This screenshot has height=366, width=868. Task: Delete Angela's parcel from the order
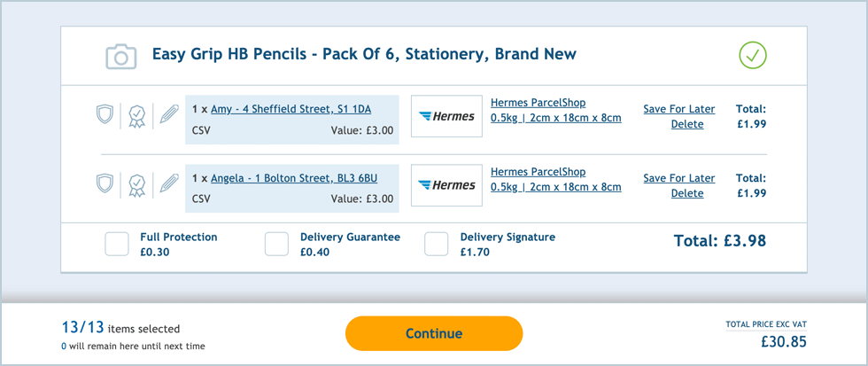687,193
